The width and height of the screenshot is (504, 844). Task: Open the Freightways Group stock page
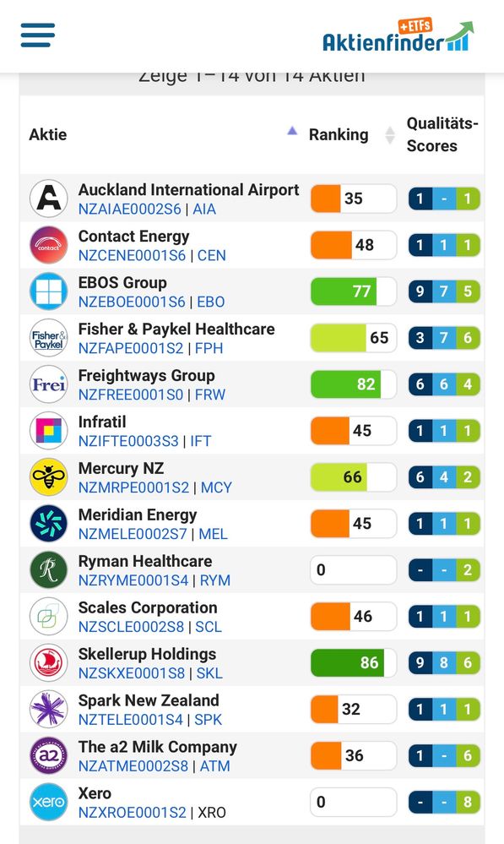pos(146,375)
